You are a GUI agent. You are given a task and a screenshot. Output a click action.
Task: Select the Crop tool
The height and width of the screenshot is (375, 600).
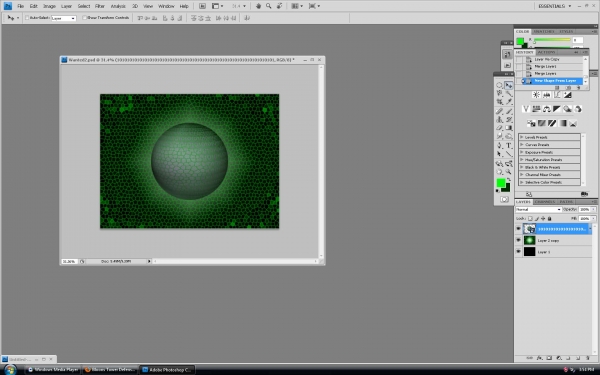click(x=499, y=102)
